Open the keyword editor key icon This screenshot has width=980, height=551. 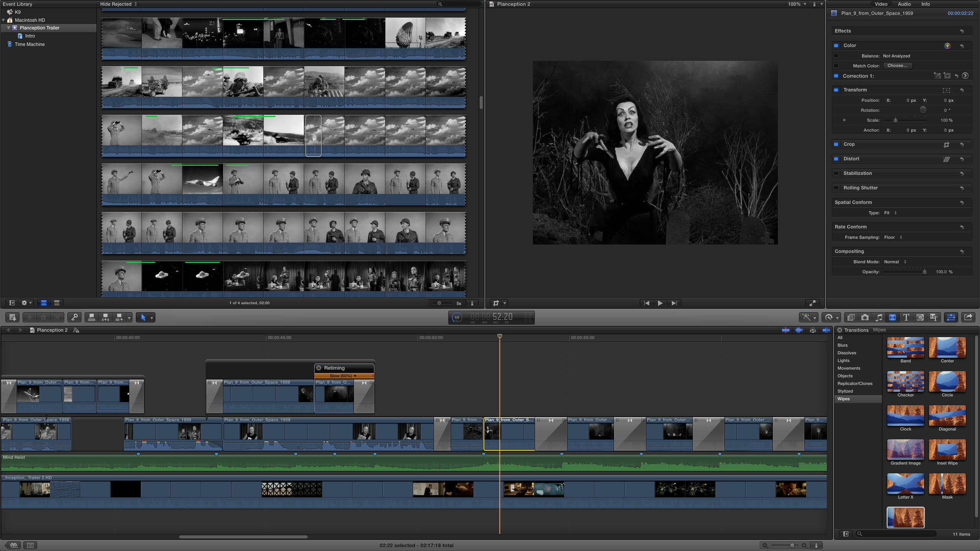74,317
